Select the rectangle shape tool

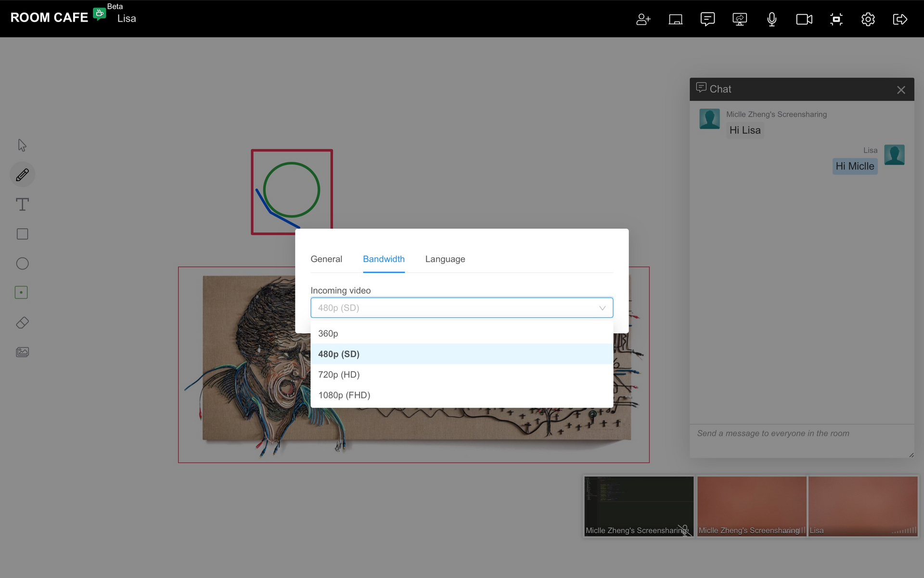pos(22,234)
